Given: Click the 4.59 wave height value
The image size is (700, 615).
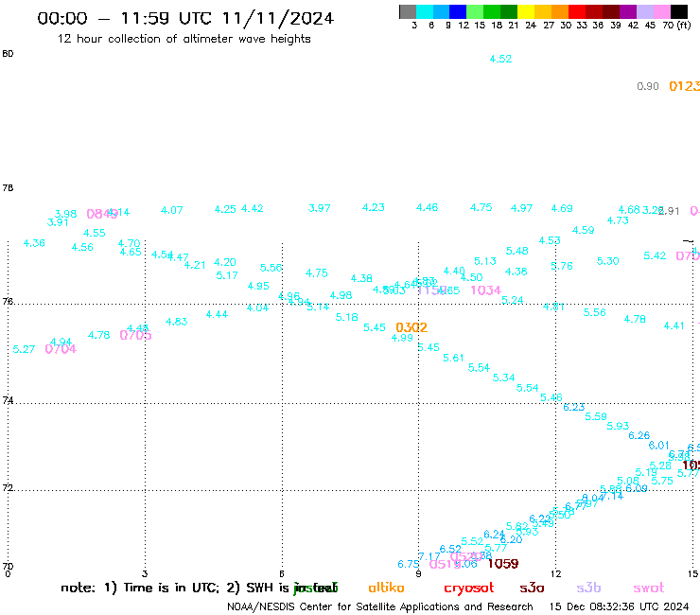Looking at the screenshot, I should [x=583, y=230].
